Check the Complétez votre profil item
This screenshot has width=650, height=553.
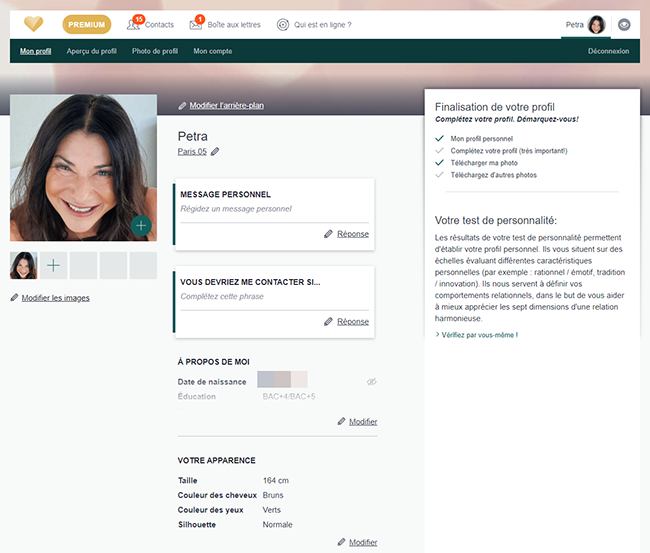point(508,151)
